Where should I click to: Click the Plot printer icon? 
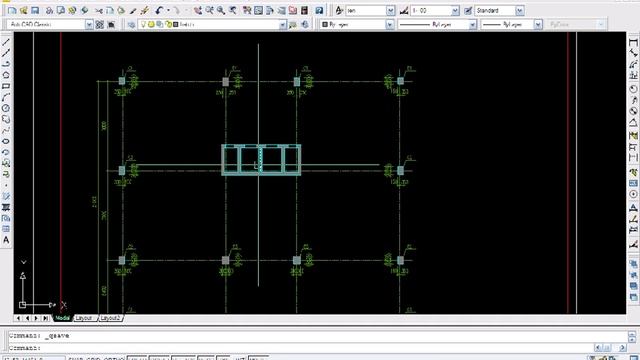49,11
